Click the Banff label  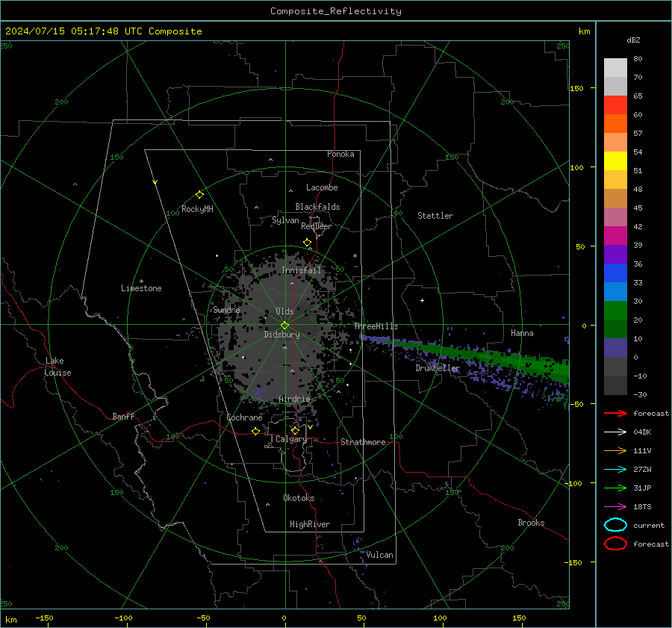pos(123,417)
